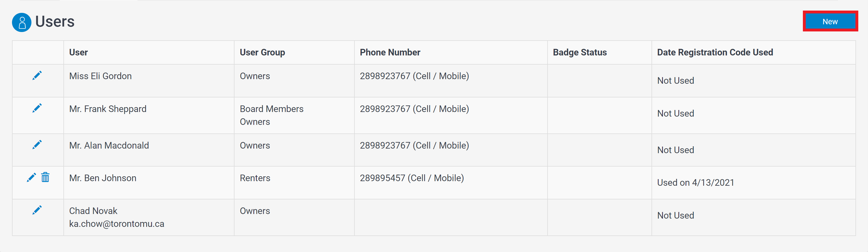Edit Chad Novak using pencil icon
868x252 pixels.
(37, 210)
